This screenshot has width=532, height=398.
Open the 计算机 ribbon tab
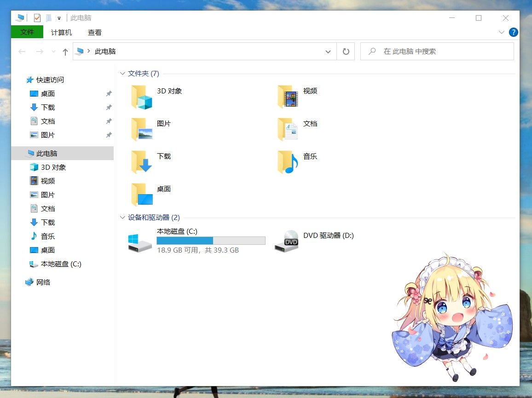[x=61, y=33]
